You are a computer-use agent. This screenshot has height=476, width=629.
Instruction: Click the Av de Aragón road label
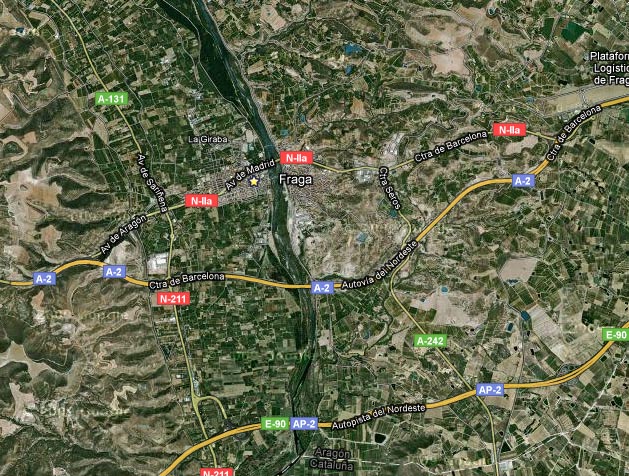click(x=123, y=235)
